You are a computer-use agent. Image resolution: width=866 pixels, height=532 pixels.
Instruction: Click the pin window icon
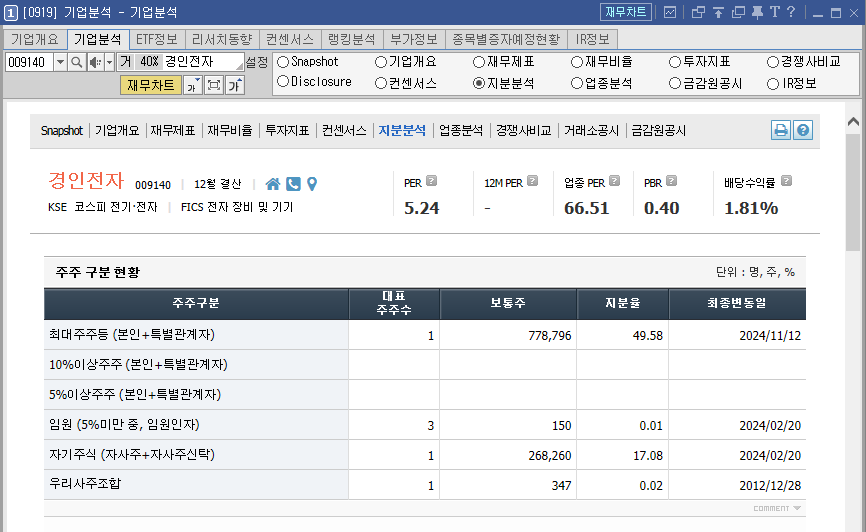pos(757,12)
